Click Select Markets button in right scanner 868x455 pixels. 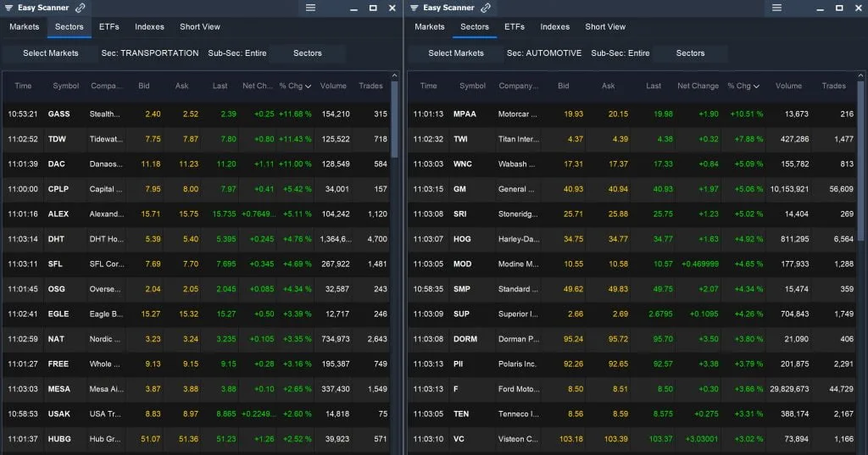coord(455,53)
